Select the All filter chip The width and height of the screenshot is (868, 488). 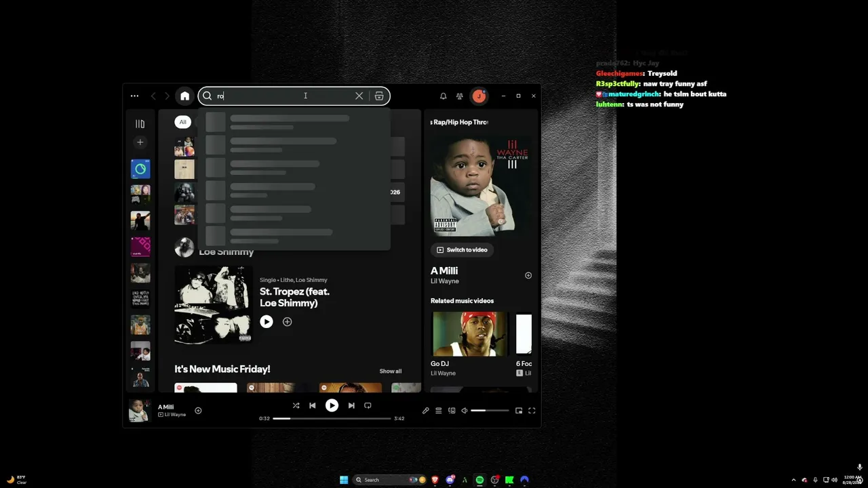click(182, 122)
